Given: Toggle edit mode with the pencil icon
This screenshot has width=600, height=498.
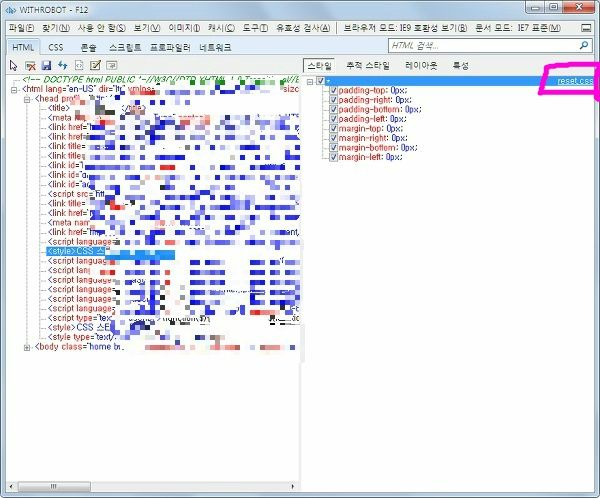Looking at the screenshot, I should tap(95, 65).
